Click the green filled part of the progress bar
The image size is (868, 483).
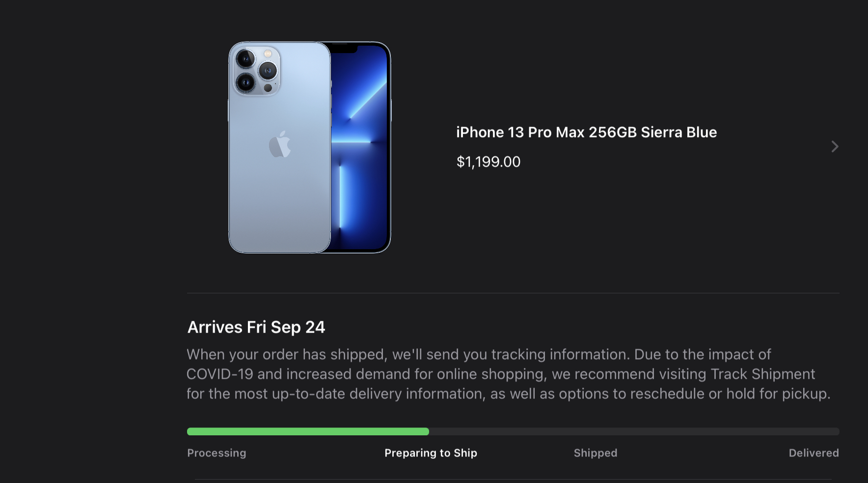click(x=308, y=431)
